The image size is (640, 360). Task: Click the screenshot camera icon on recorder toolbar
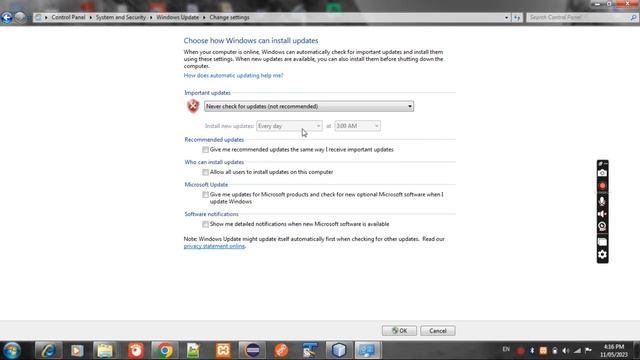pyautogui.click(x=602, y=173)
